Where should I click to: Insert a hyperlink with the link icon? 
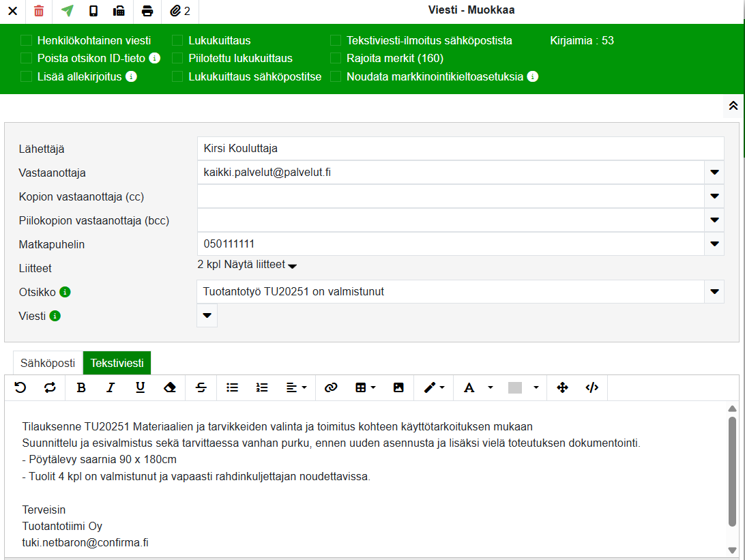(x=331, y=387)
